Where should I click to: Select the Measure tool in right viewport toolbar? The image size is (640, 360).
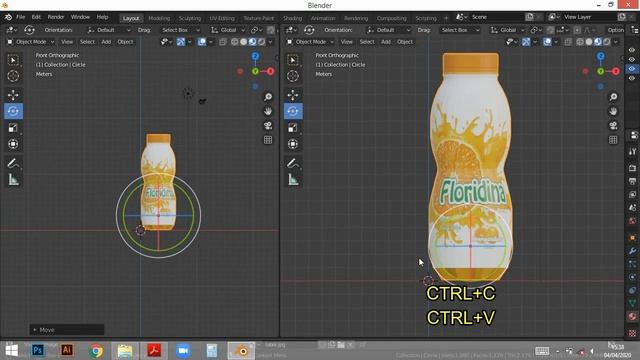click(293, 180)
